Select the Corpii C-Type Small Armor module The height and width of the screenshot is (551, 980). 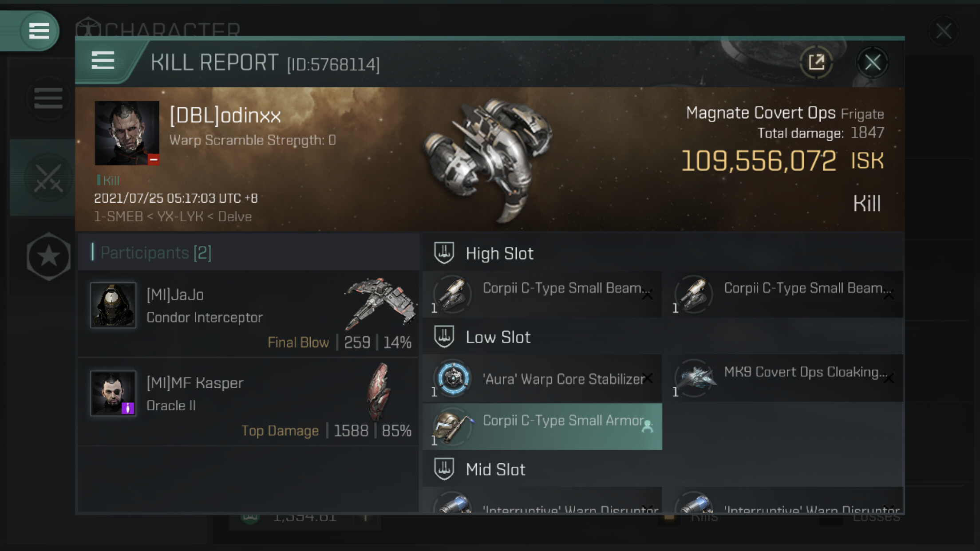[x=542, y=426]
